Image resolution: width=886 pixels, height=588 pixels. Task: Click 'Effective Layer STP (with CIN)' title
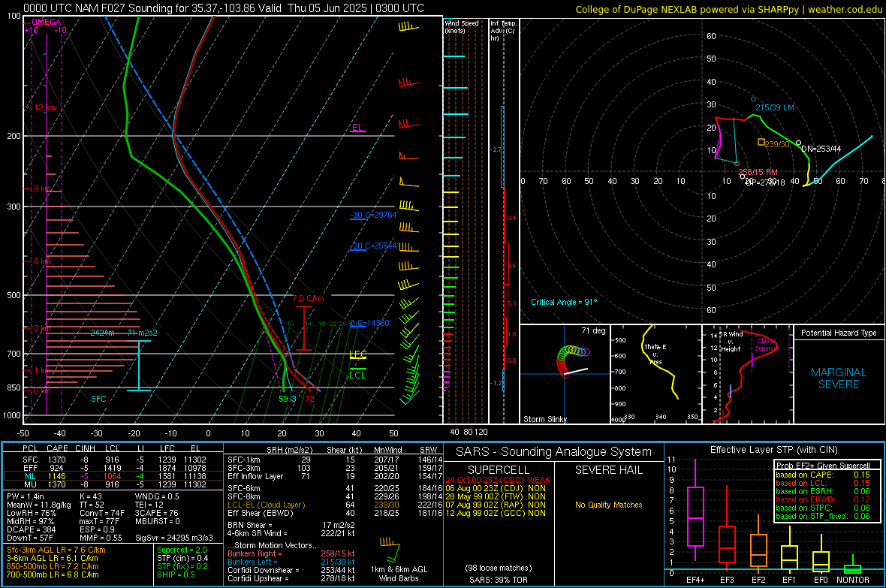pos(773,450)
